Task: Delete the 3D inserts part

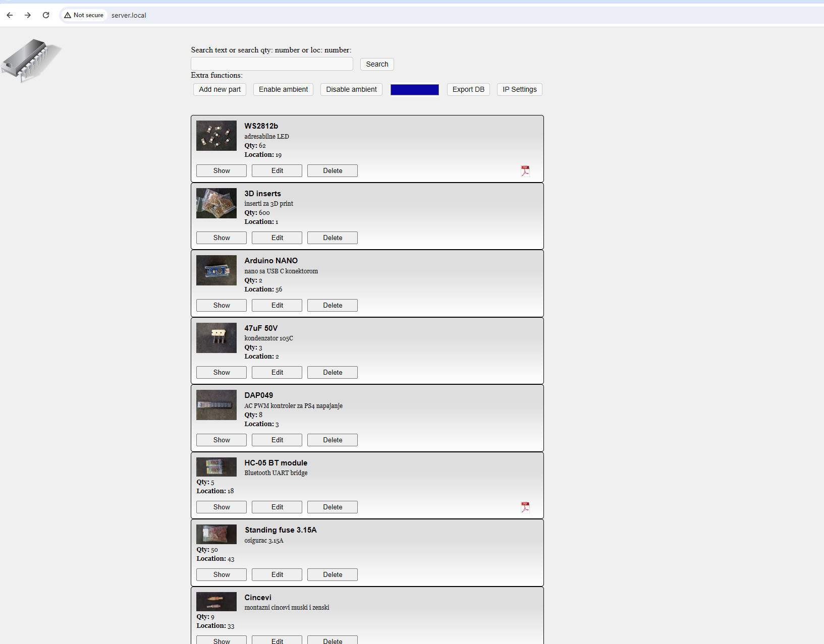Action: pos(333,238)
